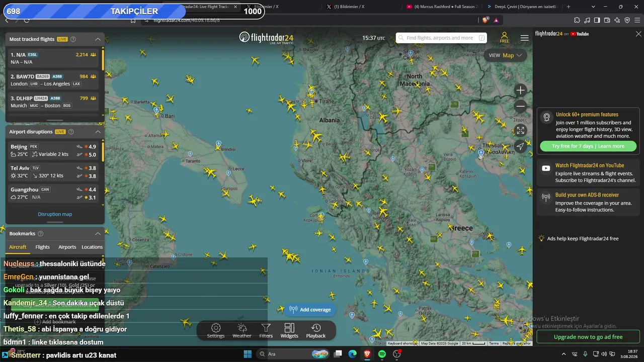The width and height of the screenshot is (644, 362).
Task: Open browser extensions puzzle icon
Action: click(x=577, y=20)
